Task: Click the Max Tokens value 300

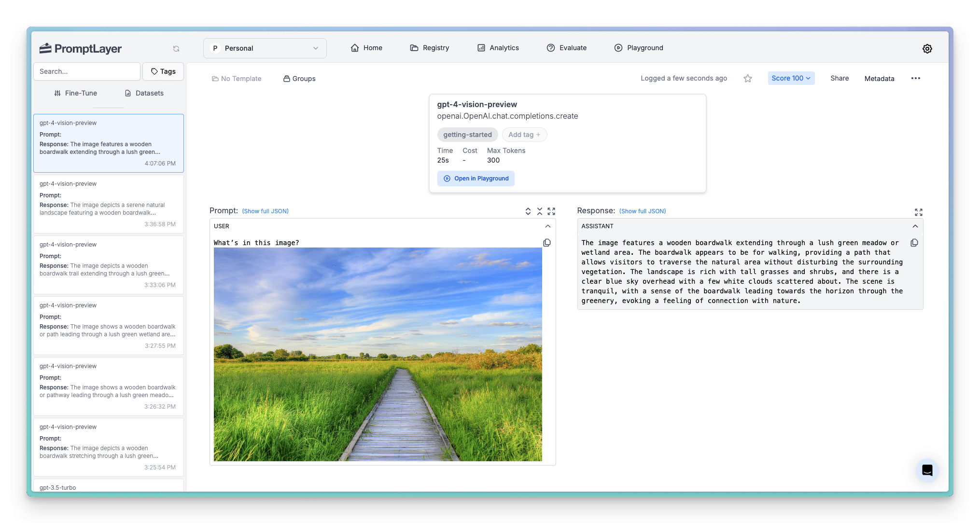Action: click(x=493, y=160)
